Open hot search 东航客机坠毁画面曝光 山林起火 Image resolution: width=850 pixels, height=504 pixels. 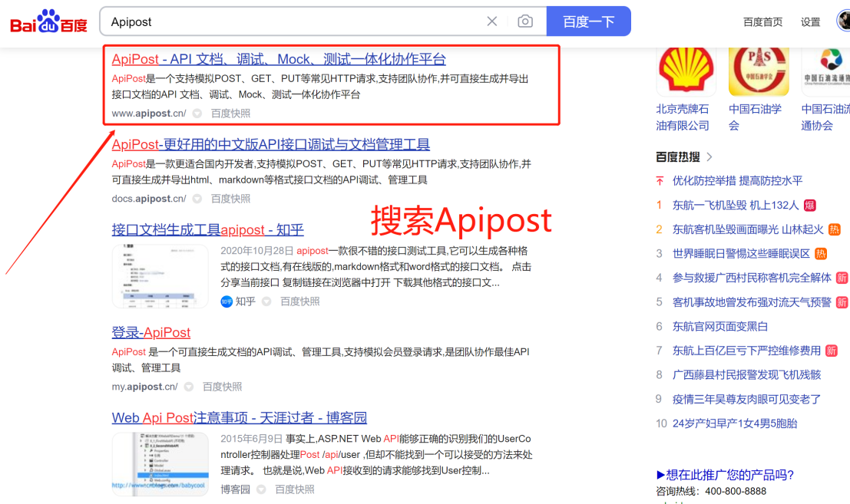748,229
